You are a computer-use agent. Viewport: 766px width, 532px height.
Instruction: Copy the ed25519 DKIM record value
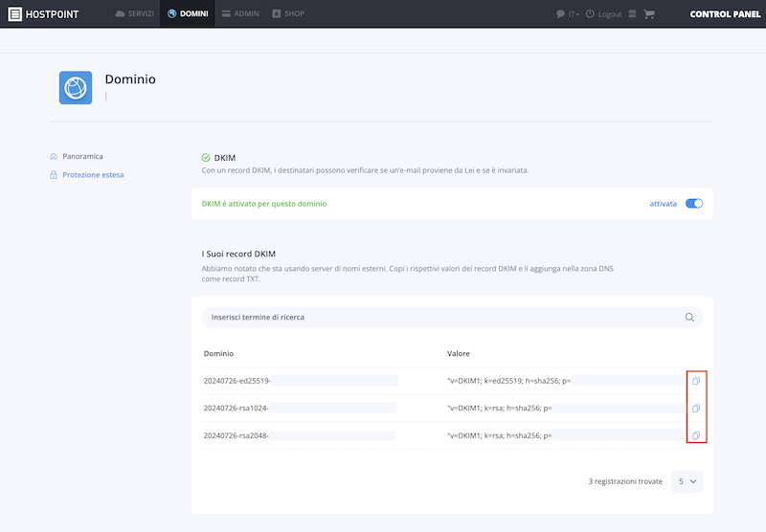coord(696,381)
